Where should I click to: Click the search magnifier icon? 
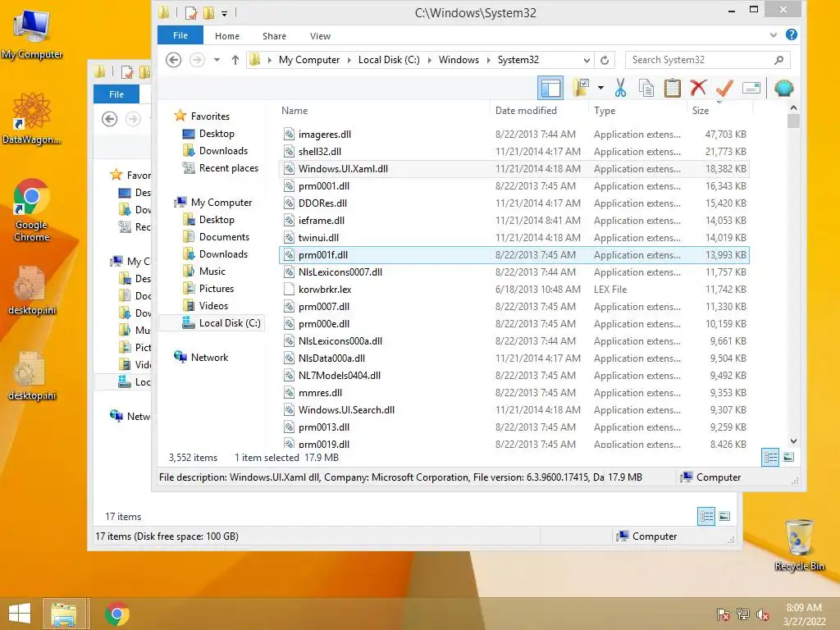tap(779, 60)
